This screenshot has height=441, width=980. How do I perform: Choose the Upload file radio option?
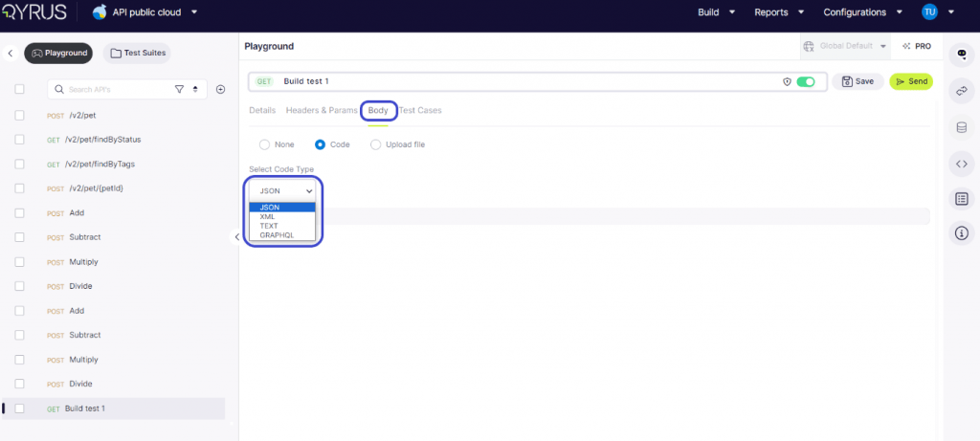tap(375, 144)
